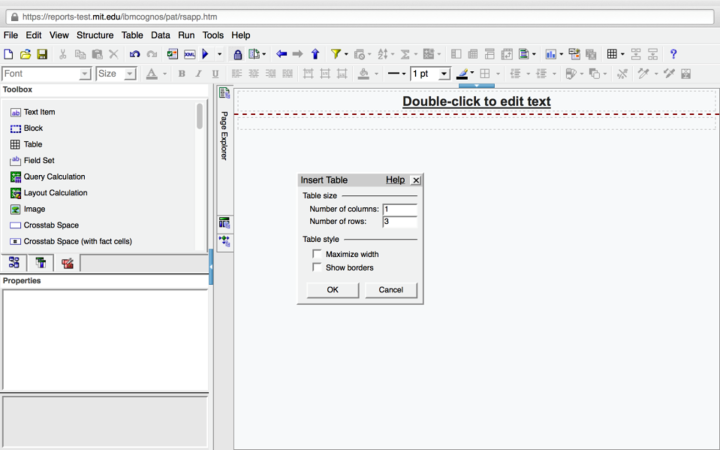
Task: Click the blue Help question mark icon
Action: [673, 54]
